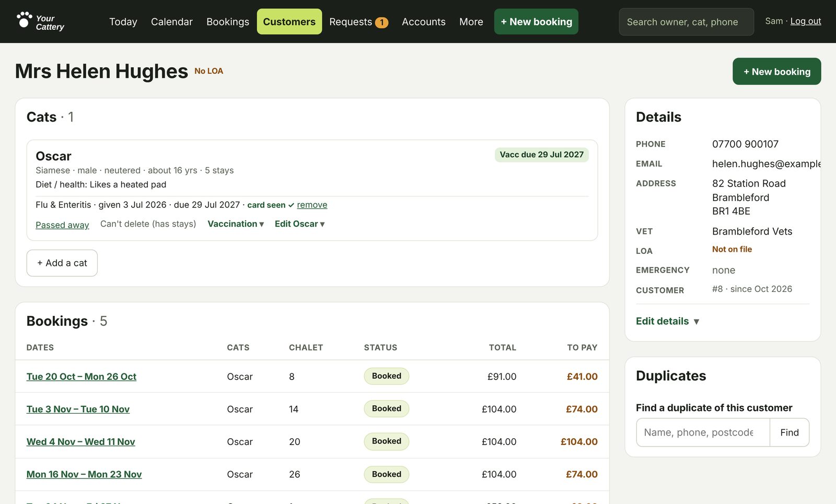This screenshot has width=836, height=504.
Task: Focus the owner, cat, phone search box
Action: point(687,22)
